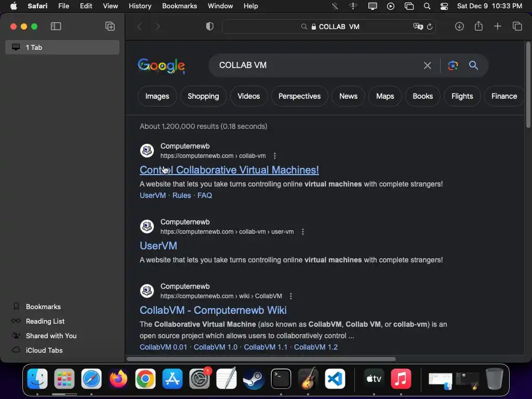The image size is (532, 399).
Task: Open Launchpad in the Dock
Action: pos(64,379)
